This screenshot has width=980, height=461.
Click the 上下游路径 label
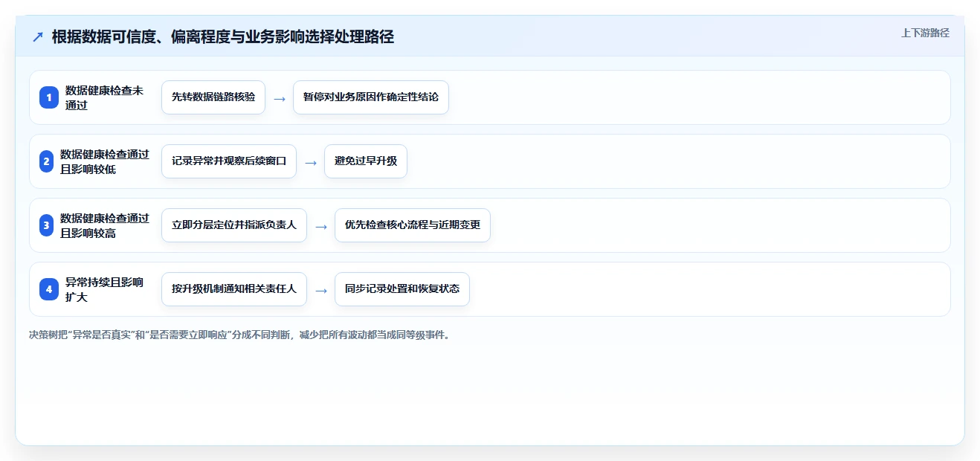pos(925,33)
